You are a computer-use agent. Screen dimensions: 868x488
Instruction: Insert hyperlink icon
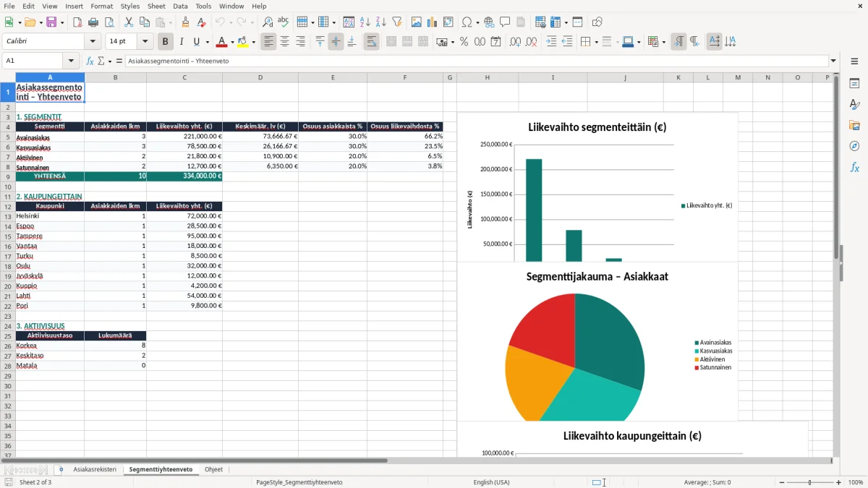click(x=489, y=22)
